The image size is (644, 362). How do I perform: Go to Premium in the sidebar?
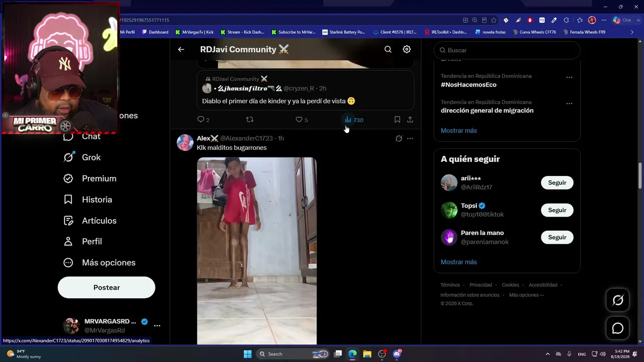(x=90, y=178)
